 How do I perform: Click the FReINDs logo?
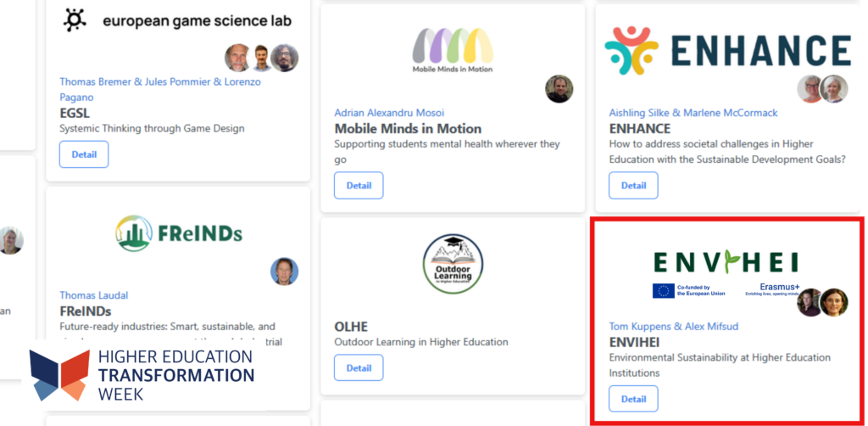[x=179, y=233]
